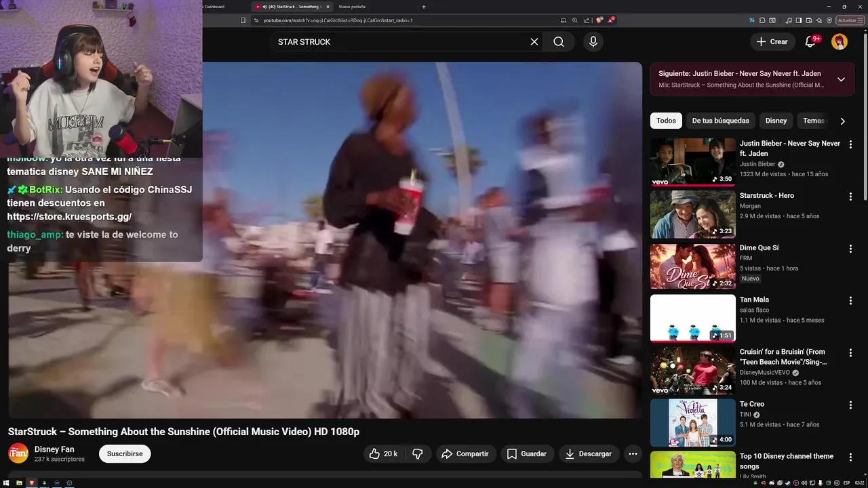Open options menu for Te Creo

tap(850, 405)
